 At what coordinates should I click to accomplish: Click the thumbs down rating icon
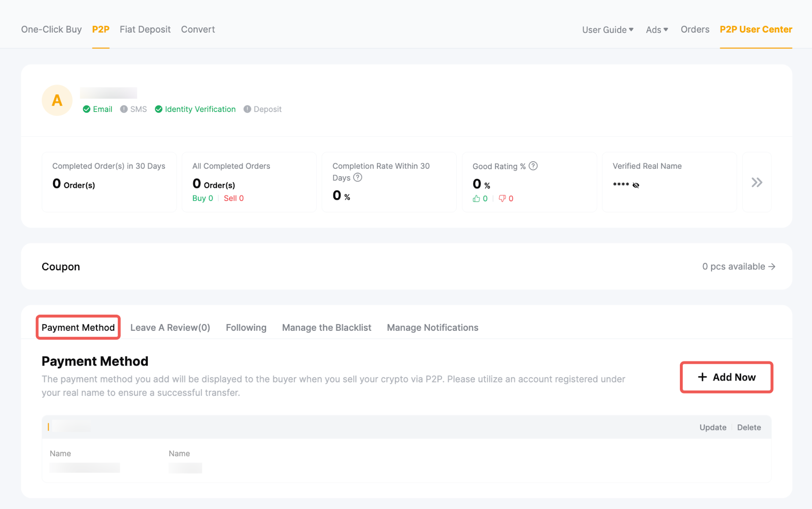[x=502, y=199]
